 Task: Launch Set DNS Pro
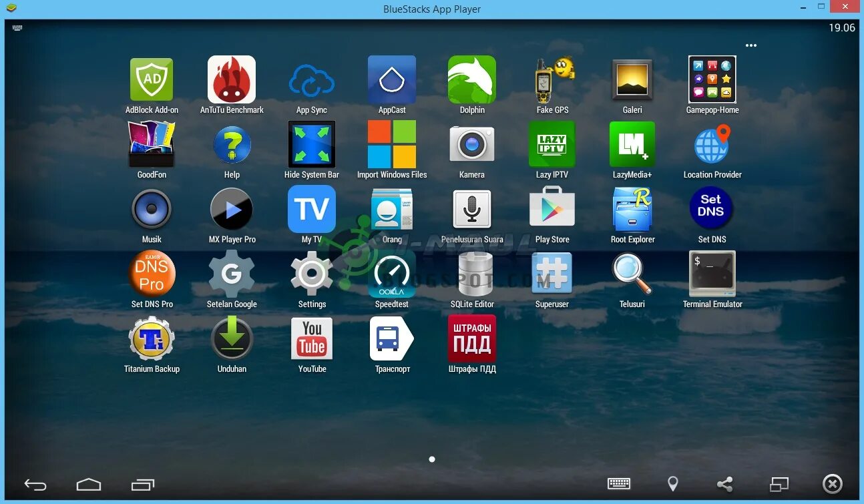coord(152,274)
